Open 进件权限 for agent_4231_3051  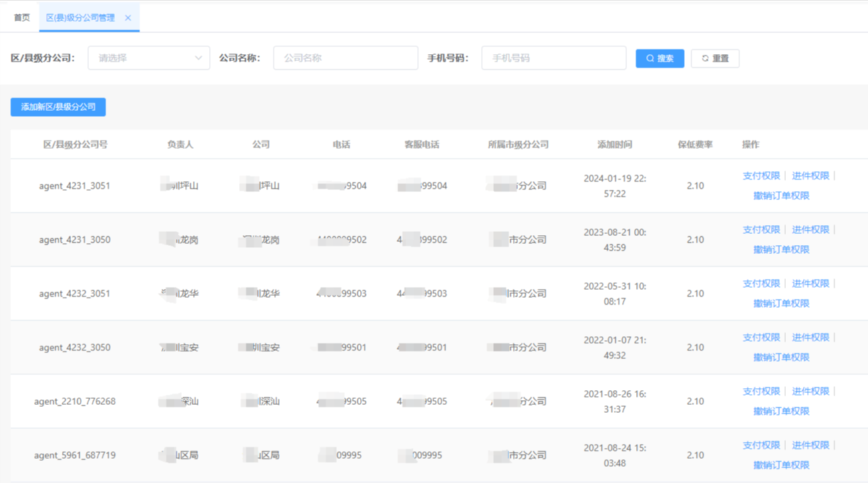coord(810,176)
